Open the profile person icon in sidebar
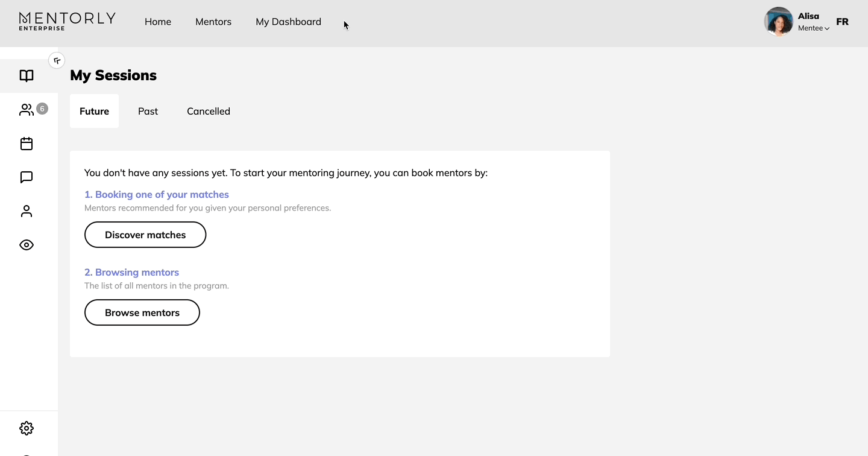This screenshot has width=868, height=456. click(x=27, y=211)
